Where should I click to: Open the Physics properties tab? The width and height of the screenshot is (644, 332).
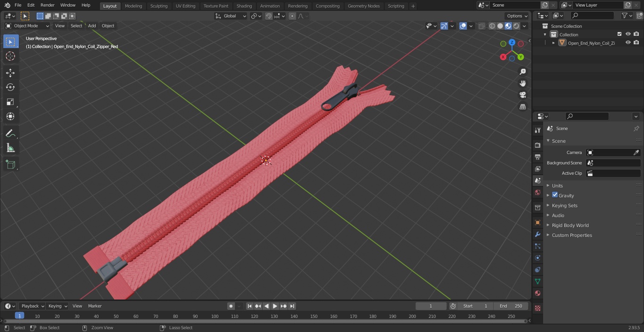[537, 258]
